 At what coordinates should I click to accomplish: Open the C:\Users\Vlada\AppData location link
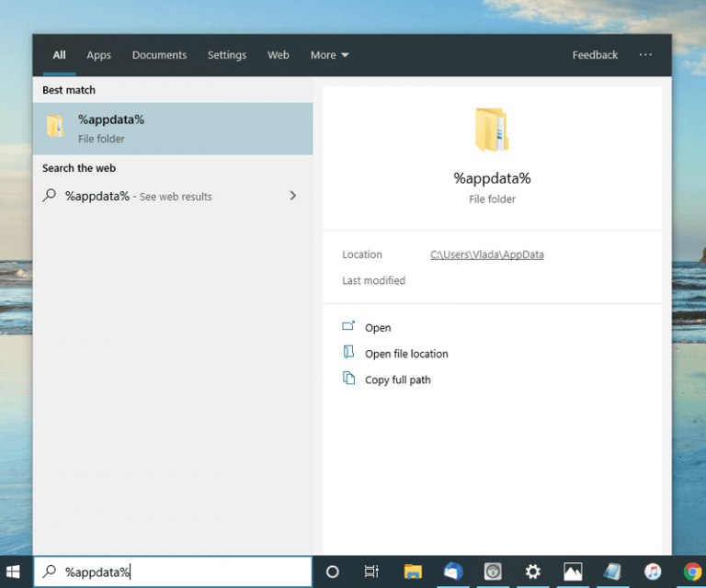[486, 254]
